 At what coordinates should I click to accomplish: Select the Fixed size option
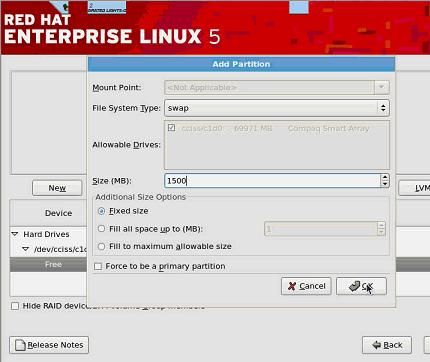pos(101,211)
